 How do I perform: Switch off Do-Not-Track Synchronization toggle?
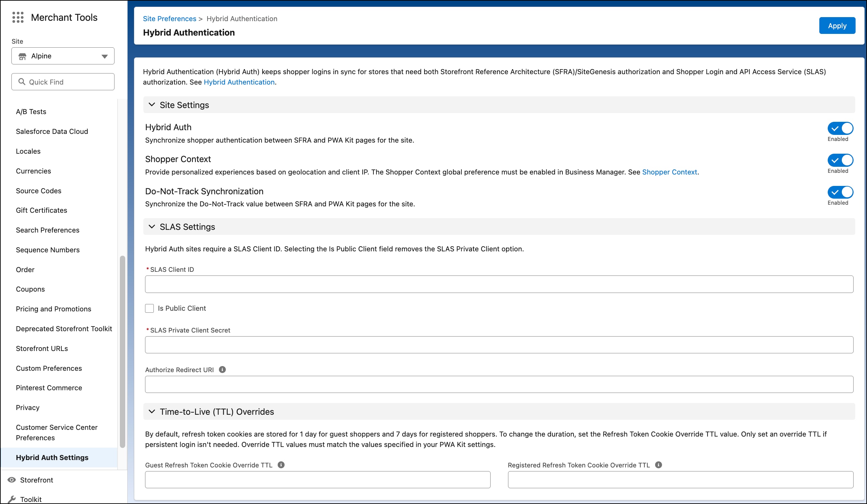(x=840, y=192)
